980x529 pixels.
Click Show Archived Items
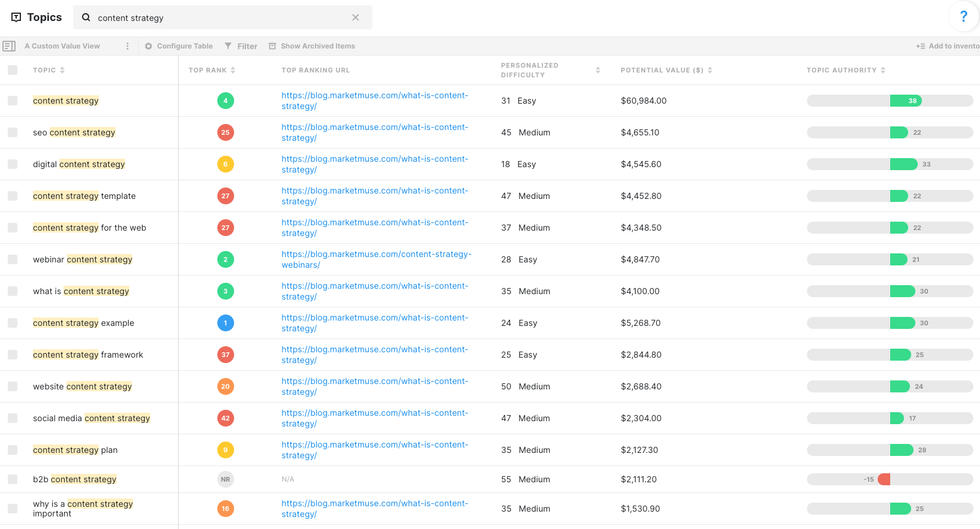(x=312, y=46)
